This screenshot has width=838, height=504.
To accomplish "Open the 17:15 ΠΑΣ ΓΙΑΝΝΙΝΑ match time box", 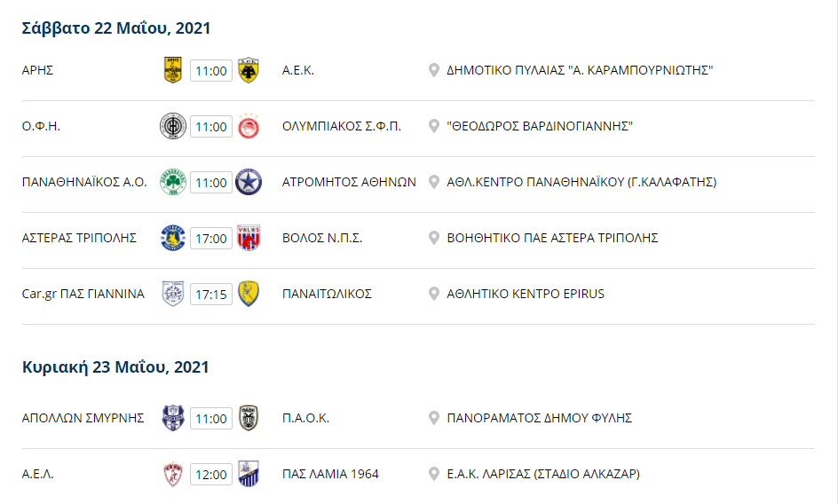I will pos(211,294).
